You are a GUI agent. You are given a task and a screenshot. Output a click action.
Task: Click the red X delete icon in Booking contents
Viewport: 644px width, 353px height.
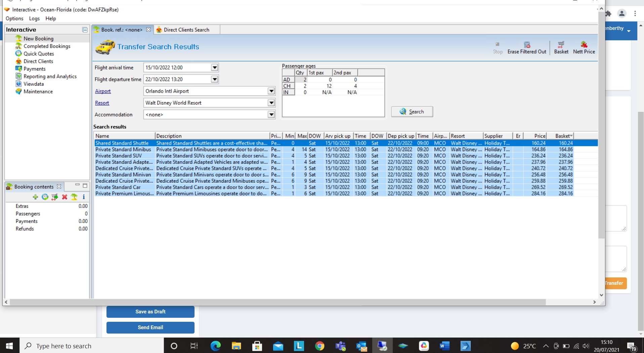coord(65,197)
